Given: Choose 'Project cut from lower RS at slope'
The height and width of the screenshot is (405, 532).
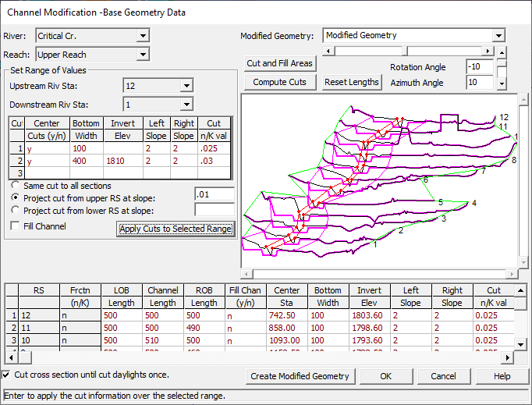Looking at the screenshot, I should tap(16, 209).
